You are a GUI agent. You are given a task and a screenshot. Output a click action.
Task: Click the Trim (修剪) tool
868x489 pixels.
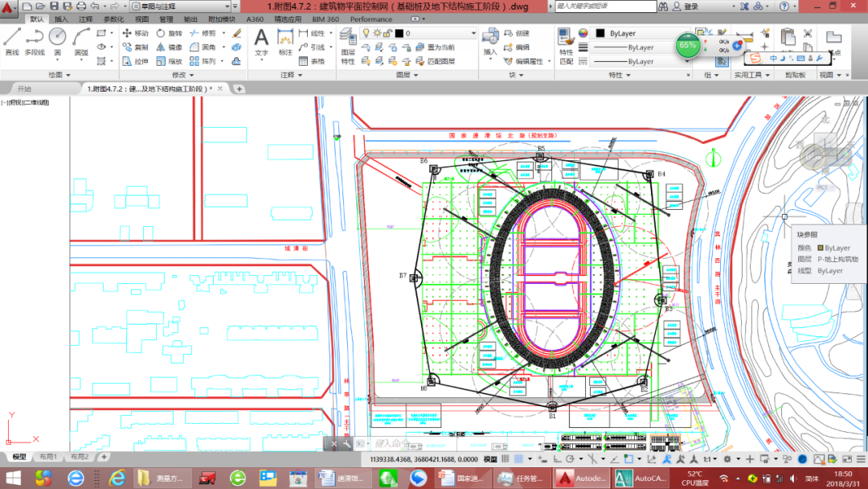(x=203, y=33)
